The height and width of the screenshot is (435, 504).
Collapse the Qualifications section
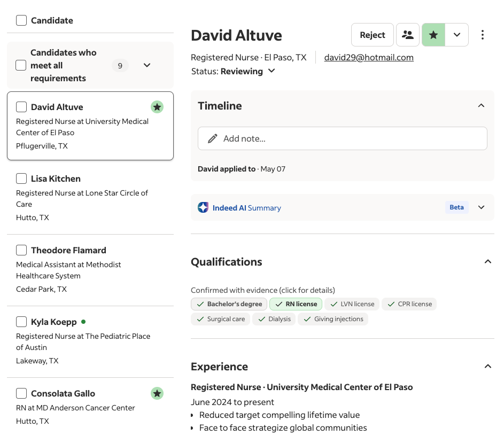(487, 261)
